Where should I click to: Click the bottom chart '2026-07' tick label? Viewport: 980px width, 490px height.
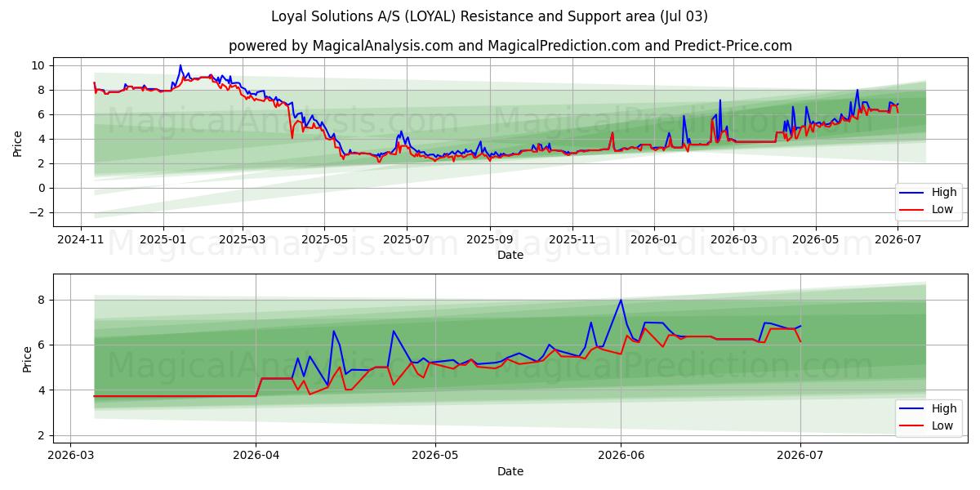800,455
